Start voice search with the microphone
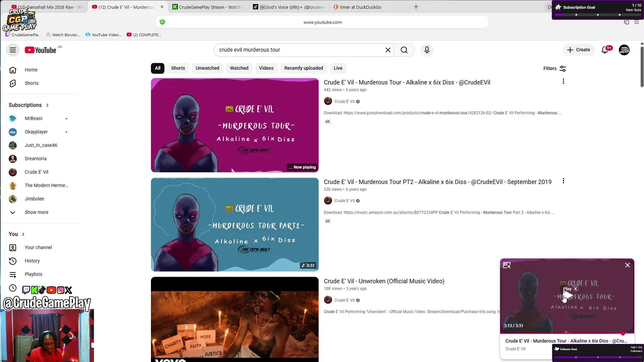 (x=427, y=50)
